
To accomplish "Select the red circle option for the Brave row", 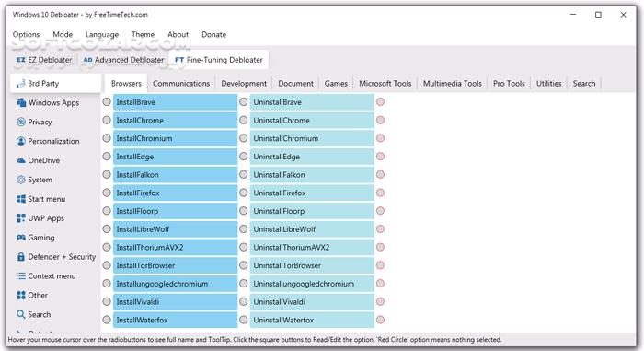I will 380,101.
